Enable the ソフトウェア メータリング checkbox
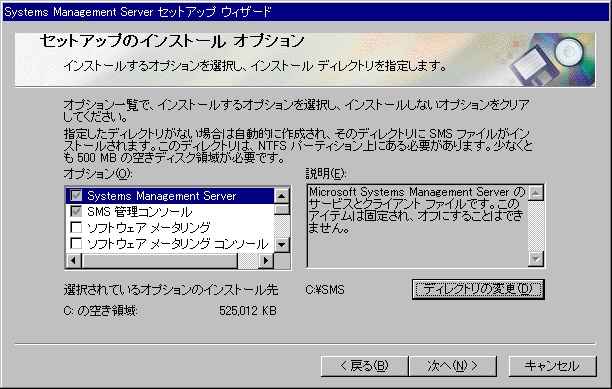The height and width of the screenshot is (389, 612). pyautogui.click(x=76, y=227)
